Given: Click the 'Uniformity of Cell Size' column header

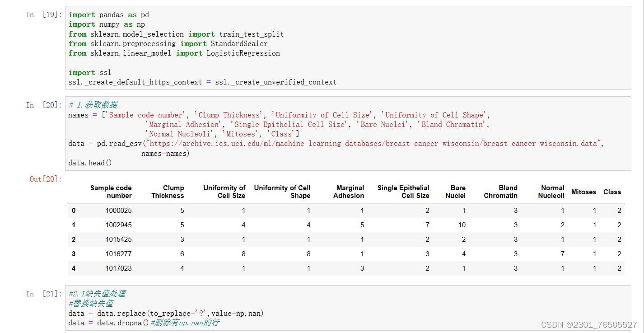Looking at the screenshot, I should click(x=224, y=192).
